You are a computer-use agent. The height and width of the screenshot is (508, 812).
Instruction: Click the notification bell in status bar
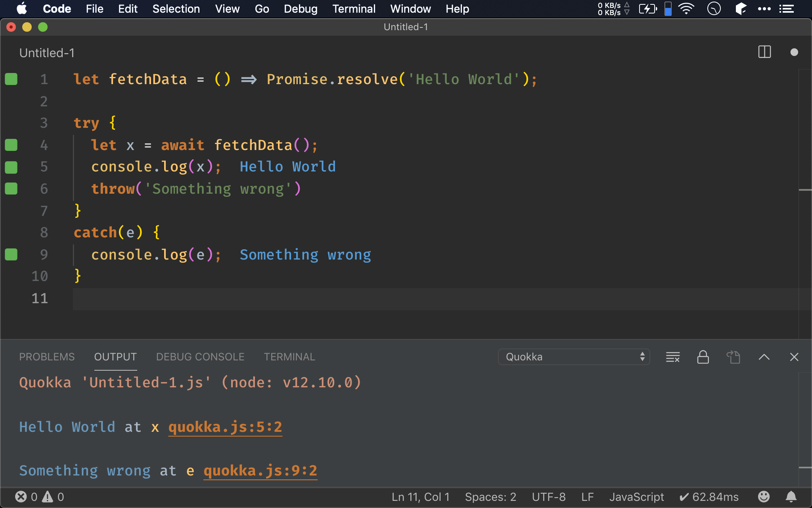point(791,496)
